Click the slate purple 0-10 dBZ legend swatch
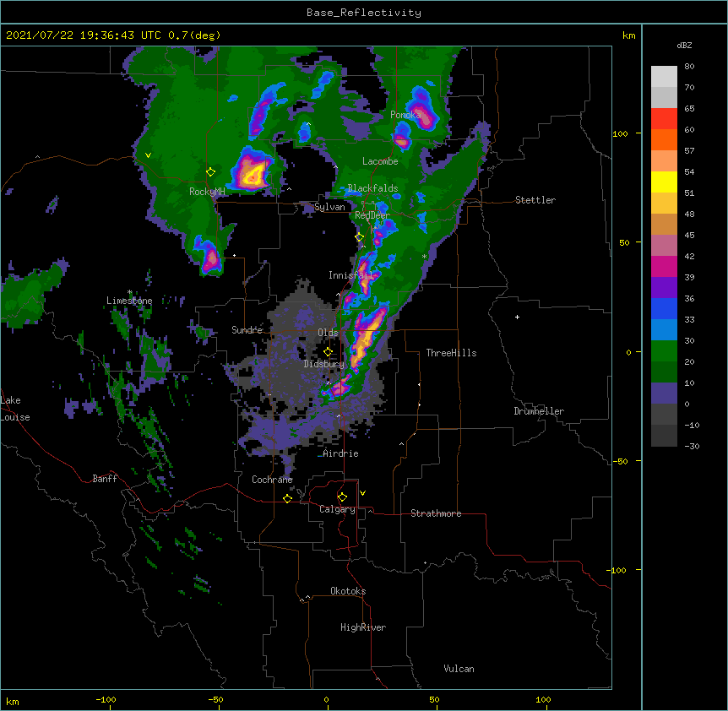728x711 pixels. [664, 393]
